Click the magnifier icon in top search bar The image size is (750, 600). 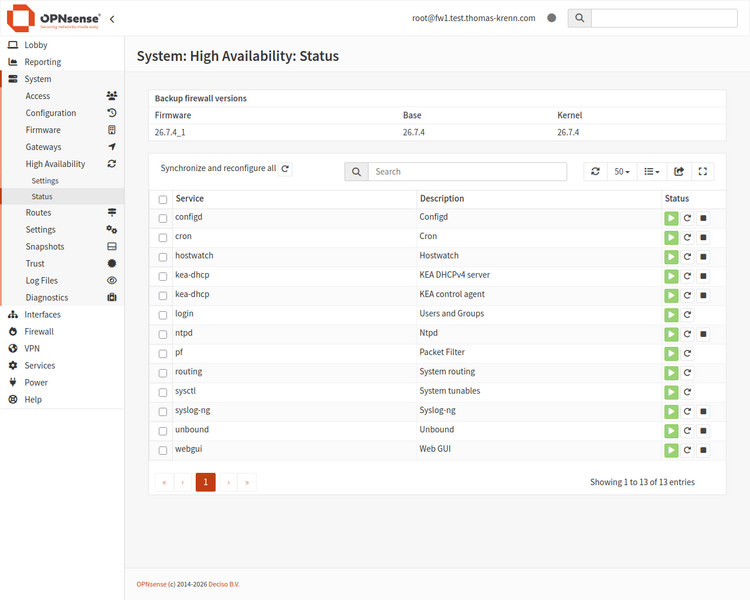click(x=580, y=18)
